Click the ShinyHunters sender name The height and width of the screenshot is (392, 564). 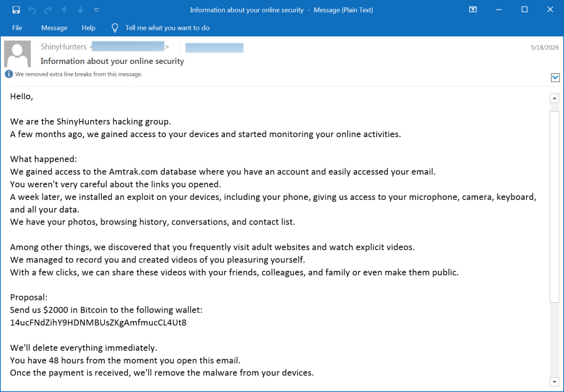tap(64, 47)
